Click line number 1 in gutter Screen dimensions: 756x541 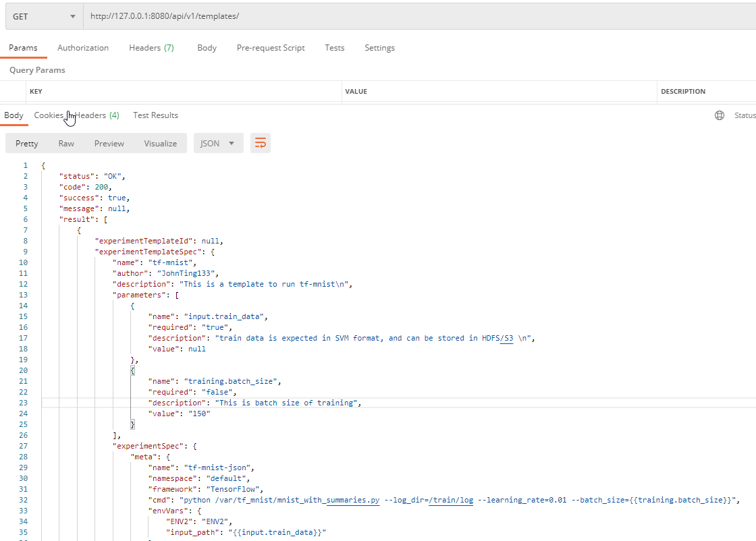point(26,165)
